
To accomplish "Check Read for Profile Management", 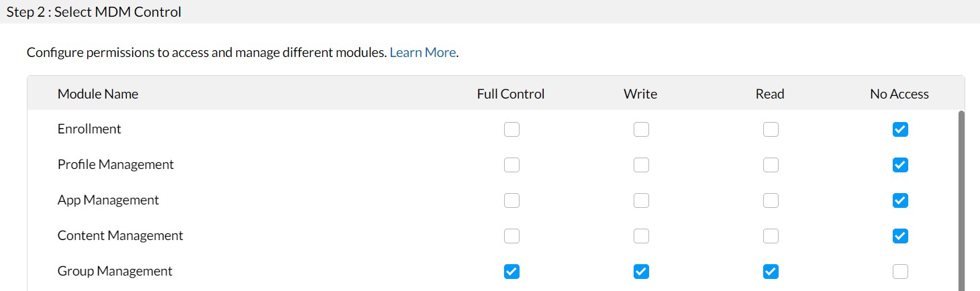I will click(771, 165).
